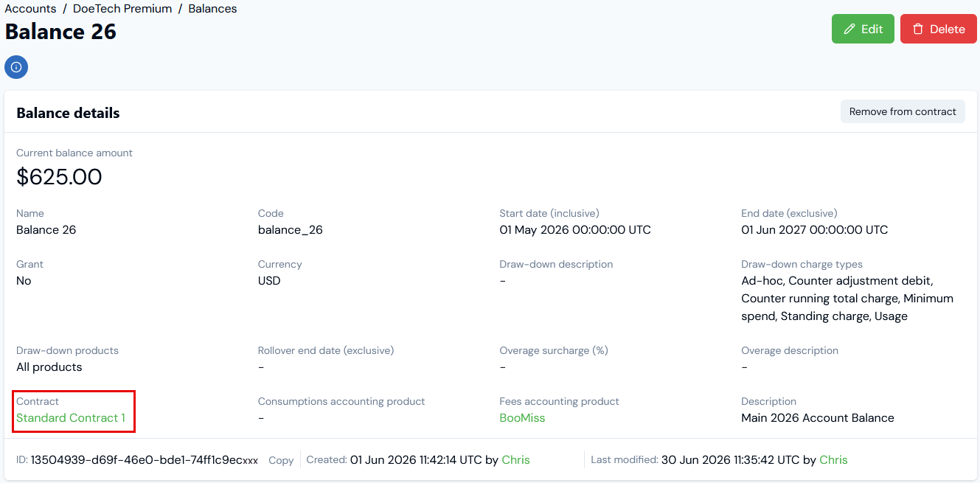The image size is (980, 483).
Task: Click the draw-down charge types list
Action: 847,299
